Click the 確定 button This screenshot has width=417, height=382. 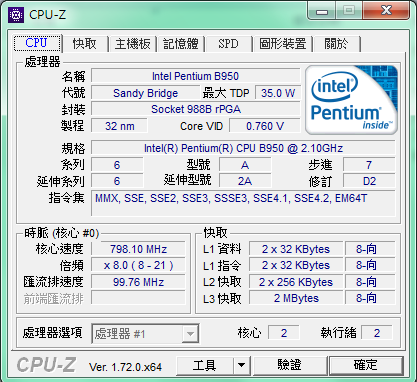pyautogui.click(x=366, y=365)
